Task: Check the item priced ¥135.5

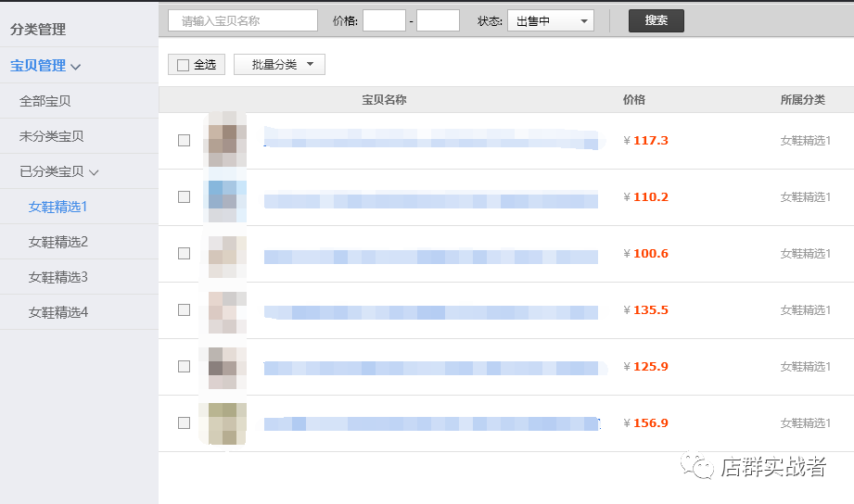Action: 185,310
